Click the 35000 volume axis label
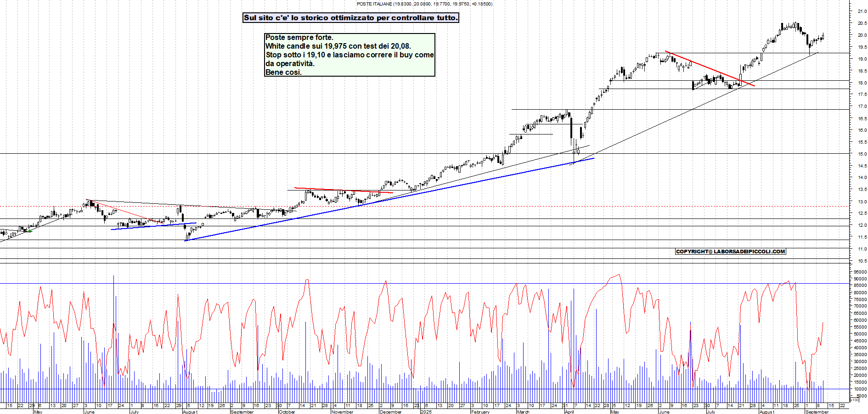 click(860, 355)
